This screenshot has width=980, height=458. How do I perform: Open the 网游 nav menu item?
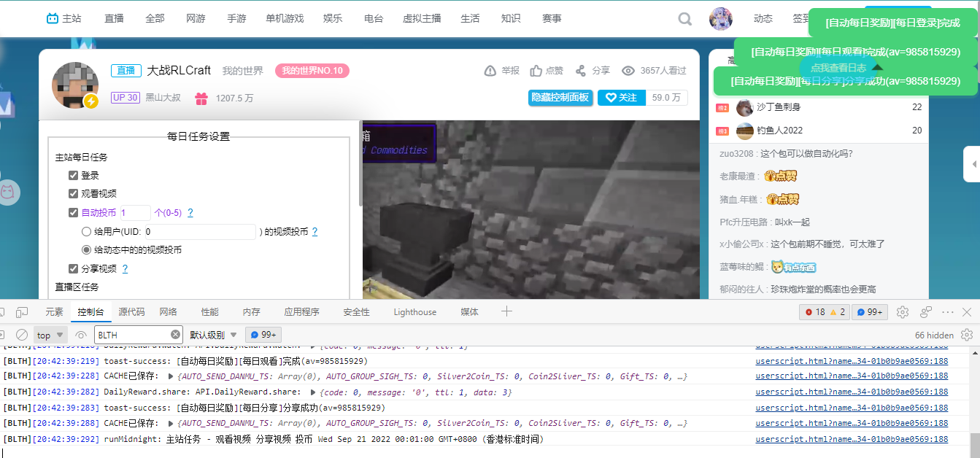point(196,18)
